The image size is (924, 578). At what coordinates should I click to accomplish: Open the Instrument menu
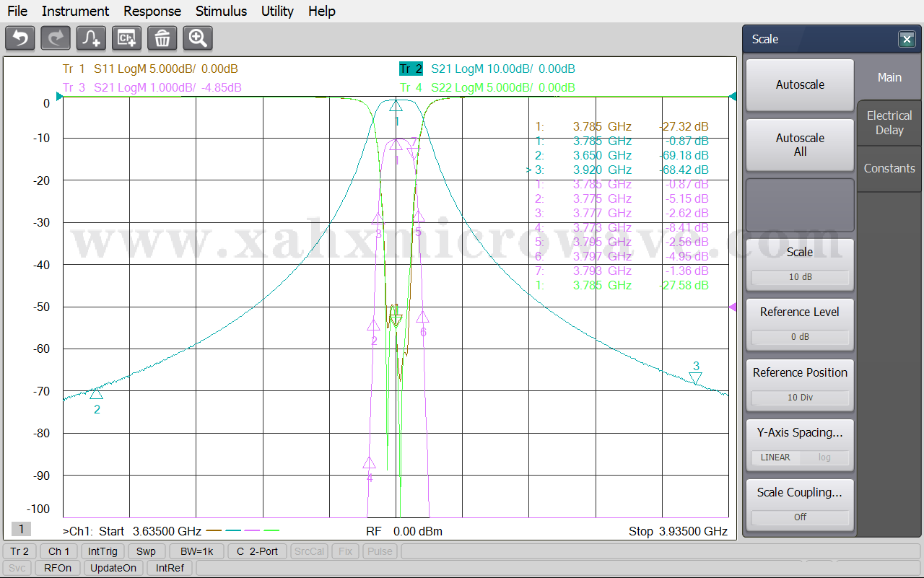pos(75,11)
